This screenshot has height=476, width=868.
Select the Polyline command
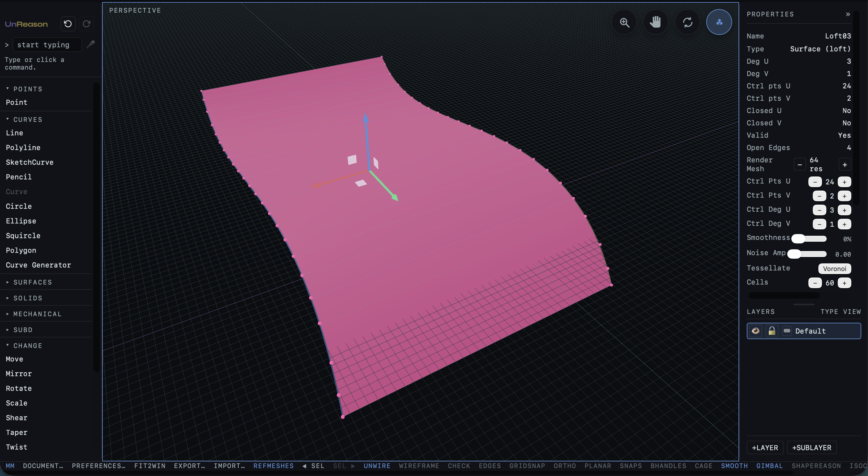point(23,147)
